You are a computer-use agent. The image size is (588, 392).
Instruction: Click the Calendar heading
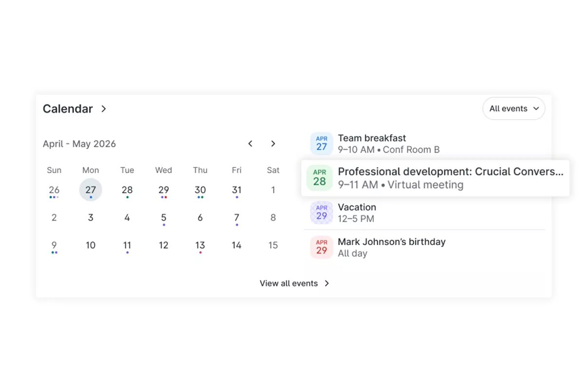point(68,109)
